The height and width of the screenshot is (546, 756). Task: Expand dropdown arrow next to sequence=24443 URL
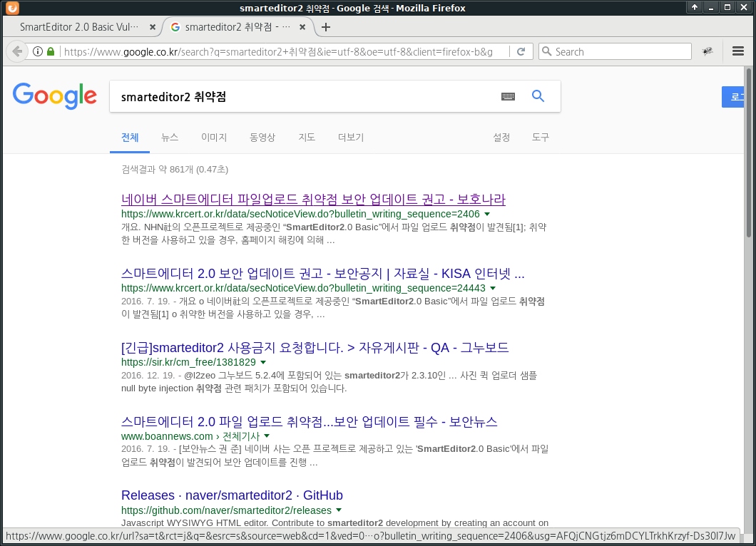click(493, 288)
